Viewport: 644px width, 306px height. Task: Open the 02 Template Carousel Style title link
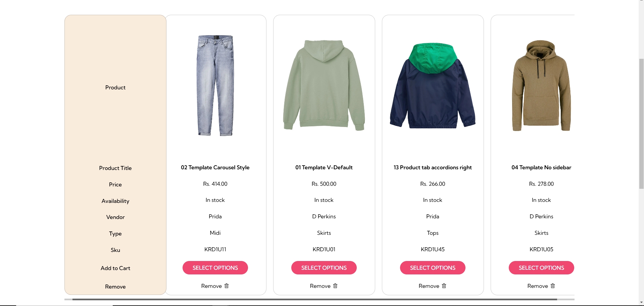coord(215,167)
